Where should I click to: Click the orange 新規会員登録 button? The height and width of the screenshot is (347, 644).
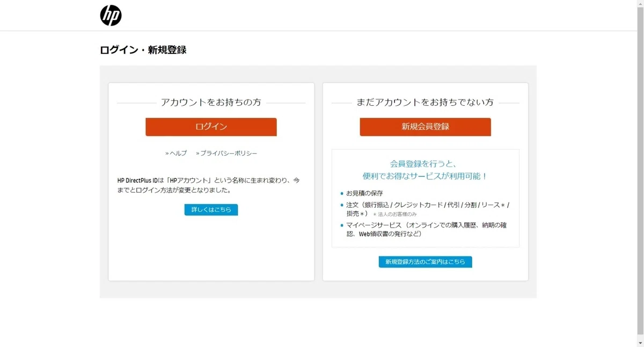coord(425,127)
